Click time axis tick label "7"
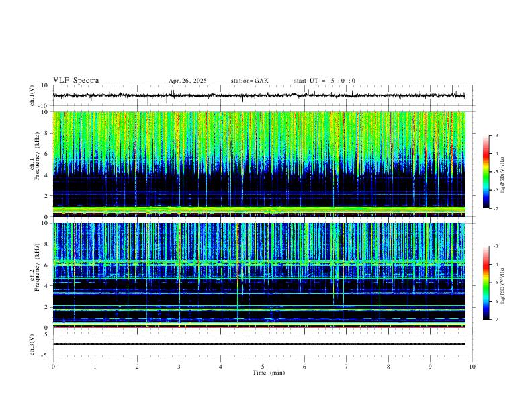Viewport: 532px width, 411px height. pos(347,367)
